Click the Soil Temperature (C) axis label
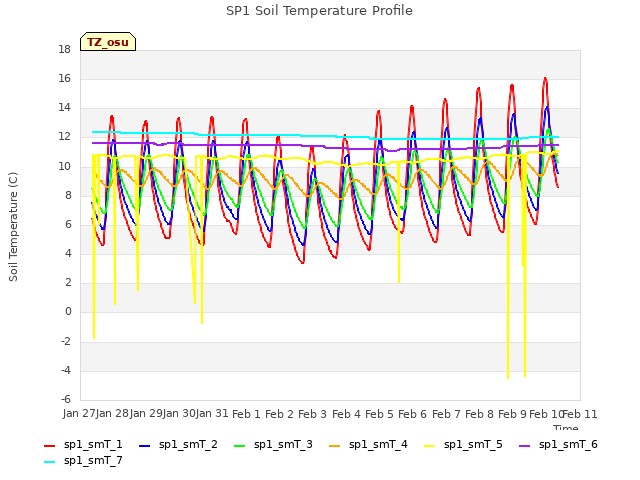The image size is (640, 480). click(x=13, y=227)
